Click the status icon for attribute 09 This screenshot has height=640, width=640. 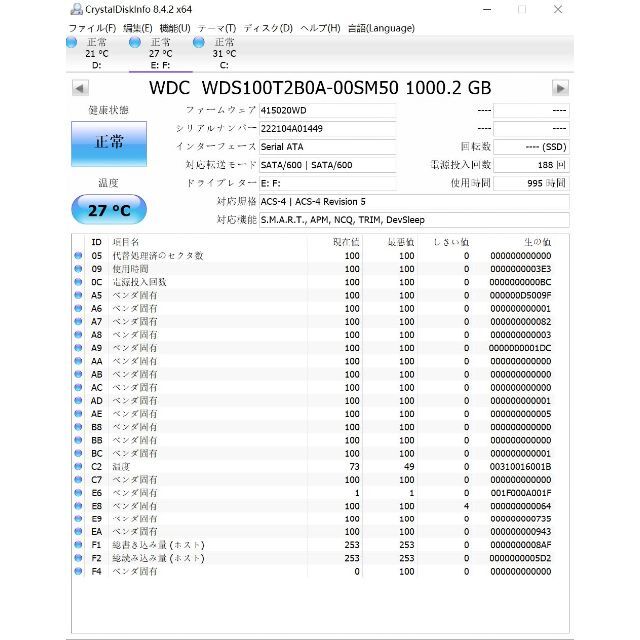(78, 269)
